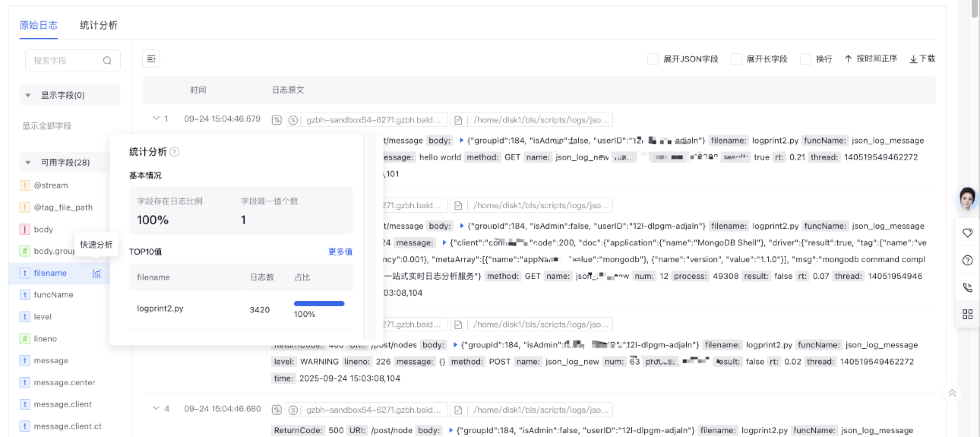Click the 下载 download button

922,59
